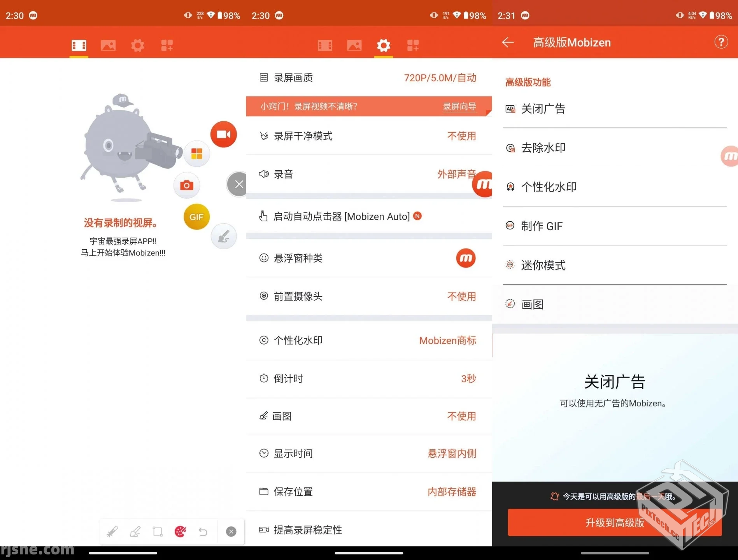This screenshot has width=738, height=560.
Task: Open the color palette in the drawing toolbar
Action: click(x=180, y=531)
